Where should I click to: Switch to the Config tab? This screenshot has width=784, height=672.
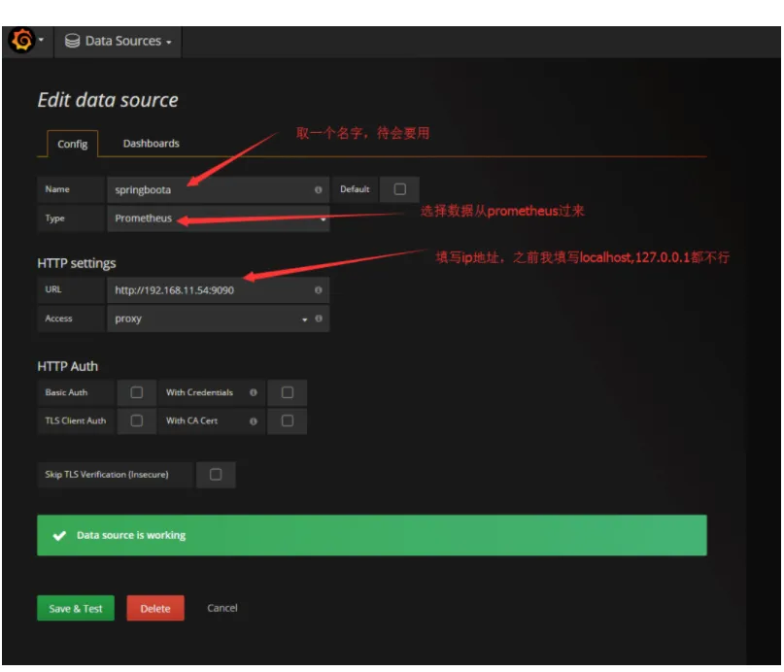pos(73,144)
